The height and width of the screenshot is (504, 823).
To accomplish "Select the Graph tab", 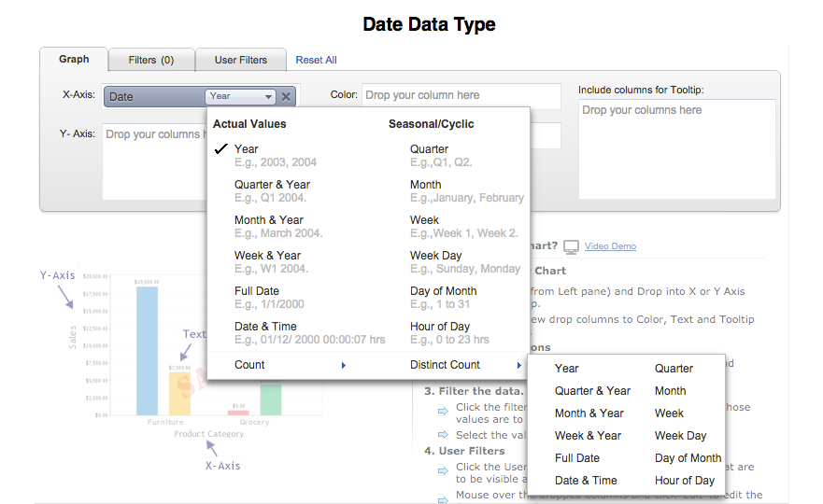I will pos(74,59).
